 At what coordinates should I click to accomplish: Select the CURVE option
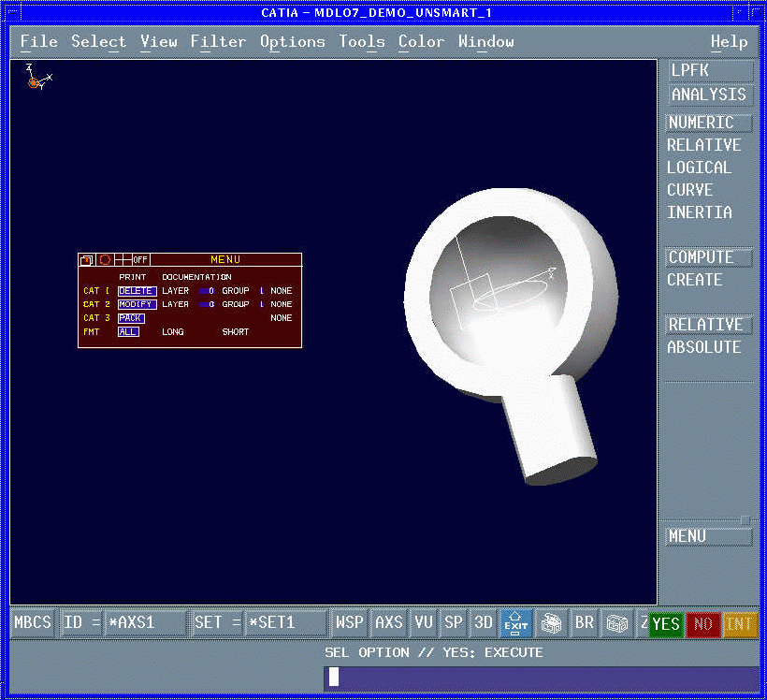(689, 190)
